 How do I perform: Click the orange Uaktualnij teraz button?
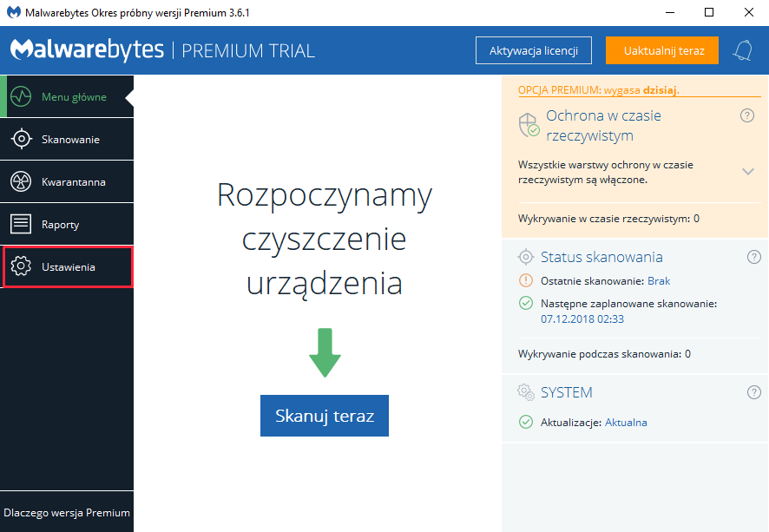662,50
